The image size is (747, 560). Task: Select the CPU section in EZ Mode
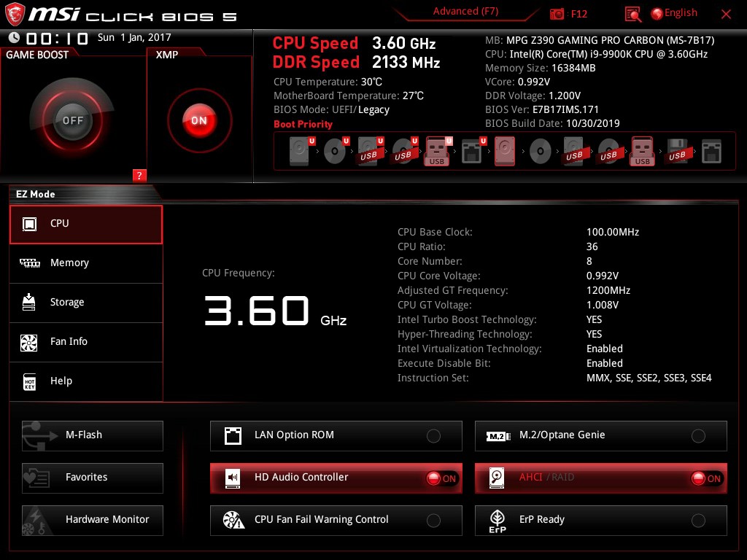point(86,225)
